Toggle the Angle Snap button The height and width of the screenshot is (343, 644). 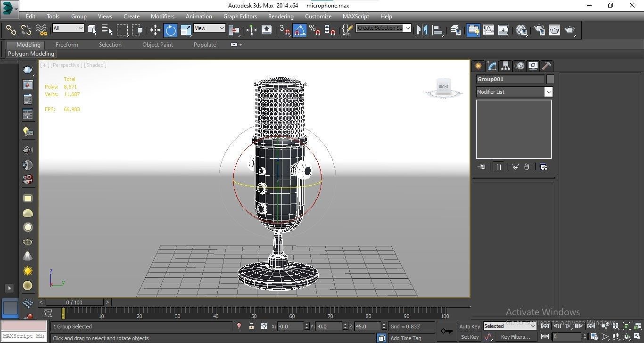300,30
